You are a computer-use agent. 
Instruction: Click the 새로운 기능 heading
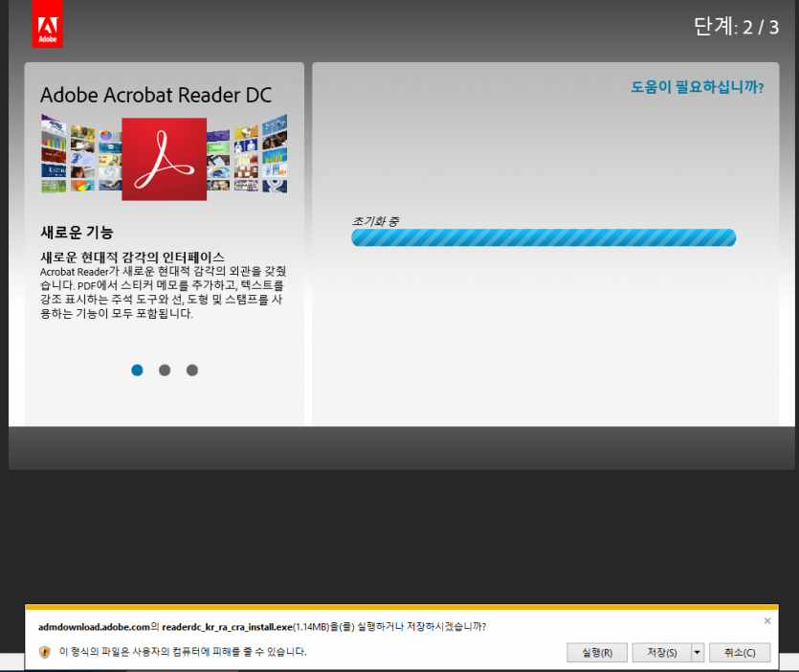(77, 233)
